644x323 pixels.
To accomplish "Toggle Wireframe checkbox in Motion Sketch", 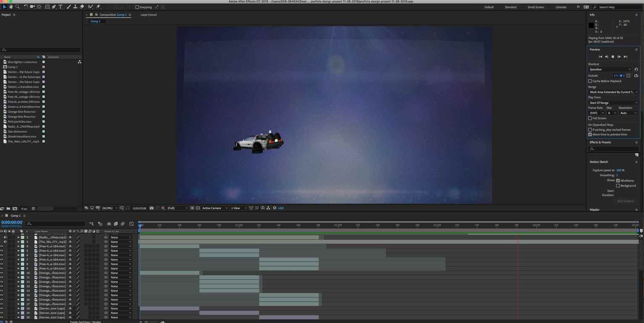I will click(x=618, y=181).
